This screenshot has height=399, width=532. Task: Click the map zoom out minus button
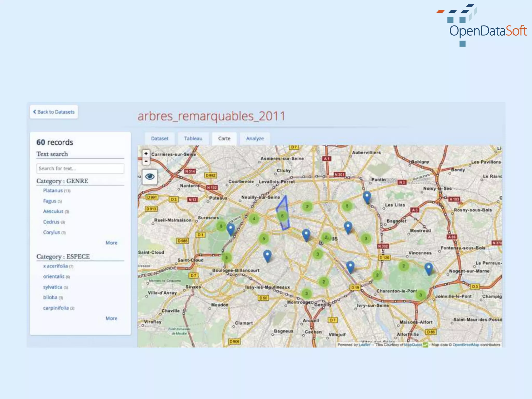(146, 161)
